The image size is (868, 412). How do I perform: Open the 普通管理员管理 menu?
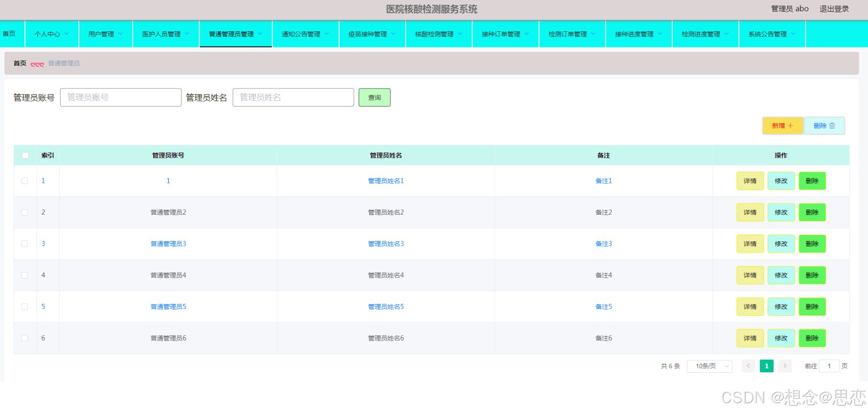click(236, 34)
